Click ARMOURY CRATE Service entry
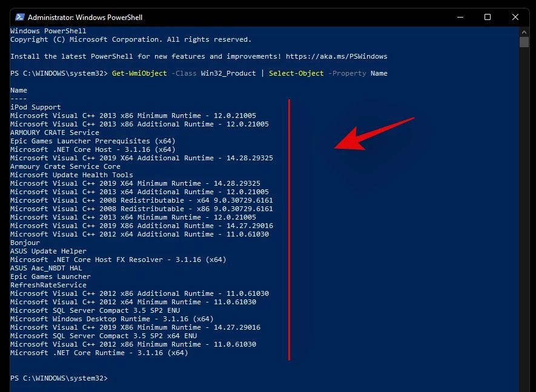Screen dimensions: 536x392 pos(55,132)
